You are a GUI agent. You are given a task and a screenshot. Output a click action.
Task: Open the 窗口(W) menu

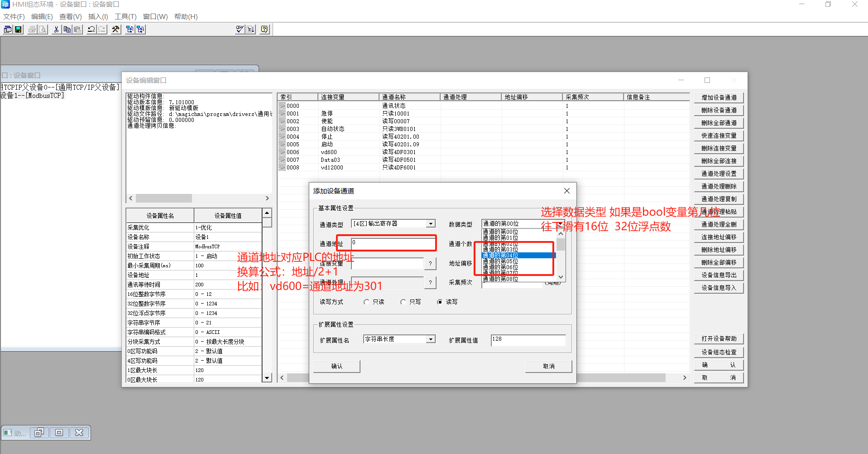click(155, 17)
